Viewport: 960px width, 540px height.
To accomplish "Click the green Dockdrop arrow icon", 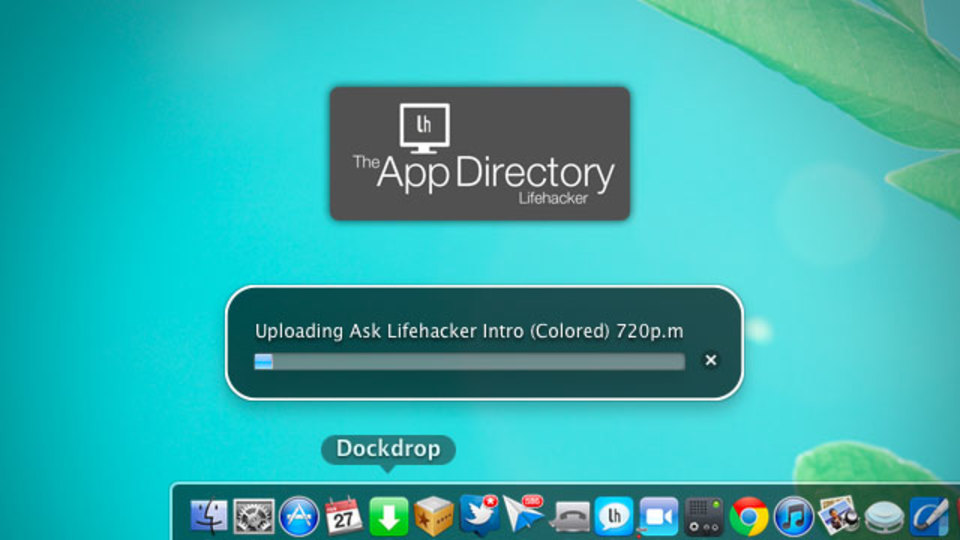I will point(389,516).
